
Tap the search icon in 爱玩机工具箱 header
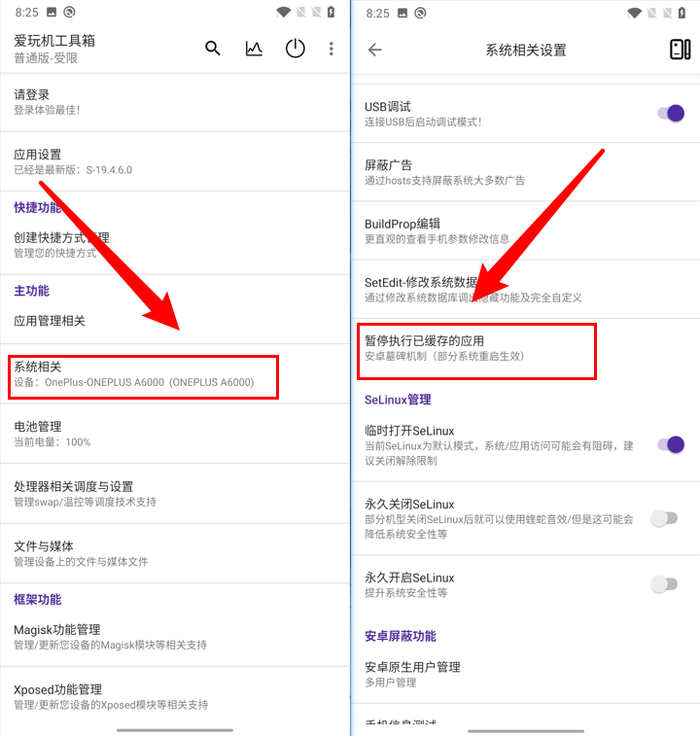coord(213,48)
